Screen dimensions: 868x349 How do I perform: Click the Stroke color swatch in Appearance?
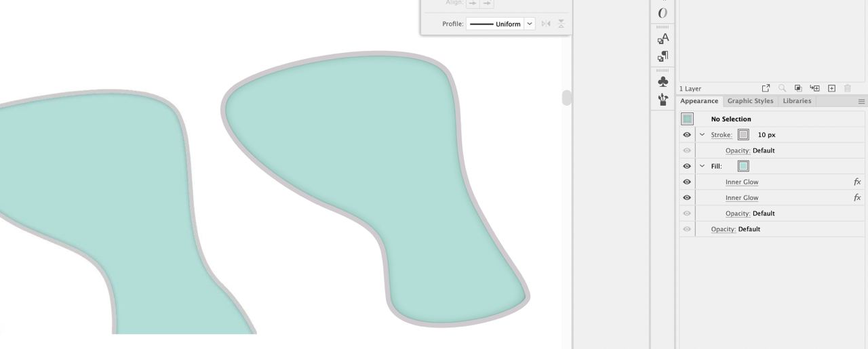click(x=743, y=135)
